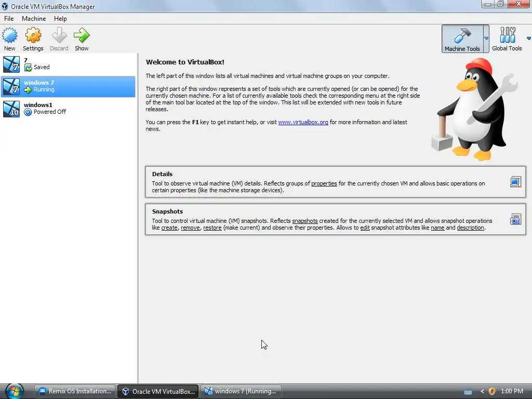Click windows1 VM Windows 10 icon

click(11, 109)
